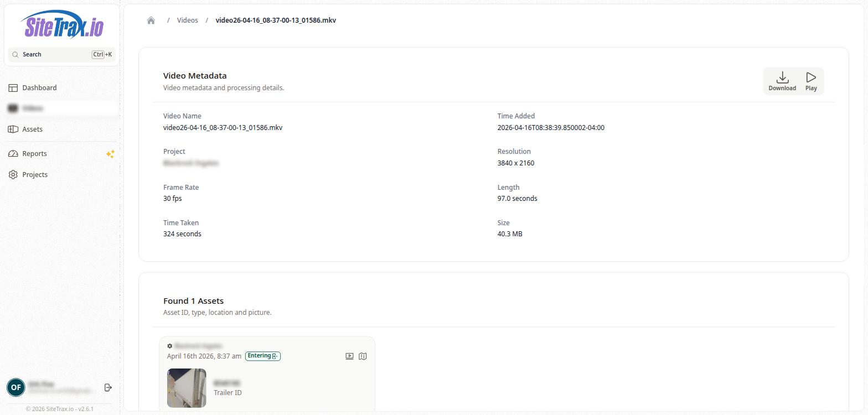The image size is (868, 415).
Task: Click the Ctrl+K shortcut hint
Action: [102, 54]
